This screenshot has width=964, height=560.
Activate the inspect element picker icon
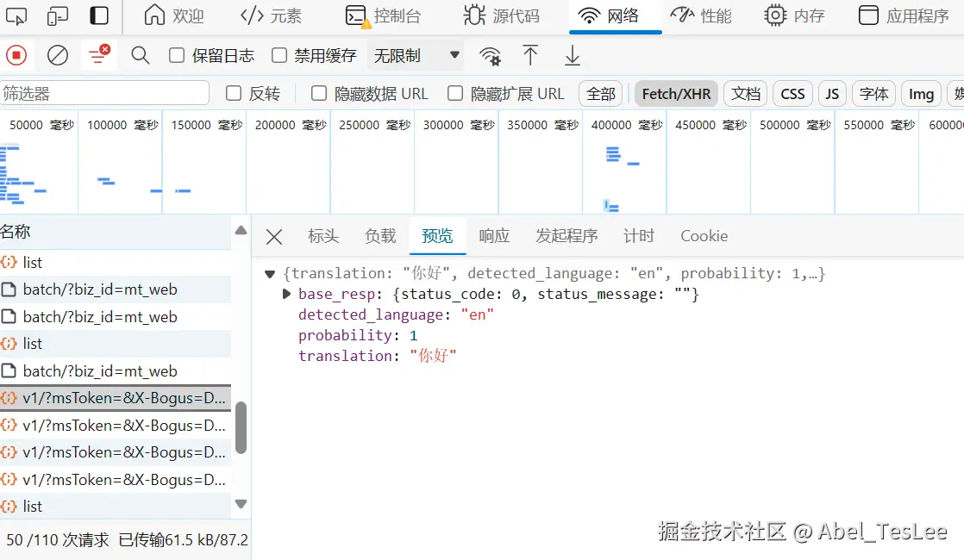point(16,16)
